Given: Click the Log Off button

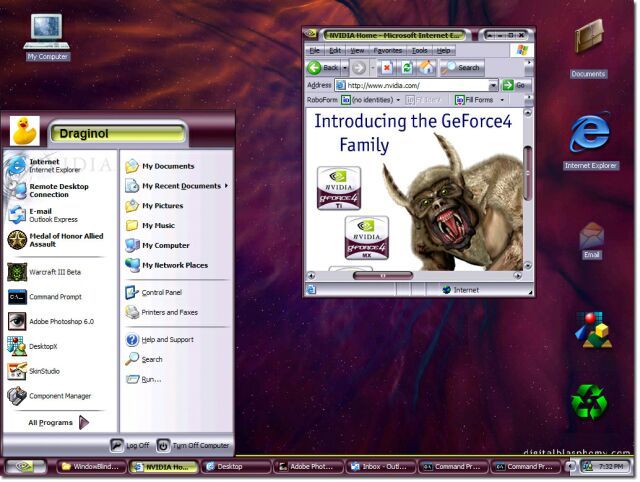Looking at the screenshot, I should 130,445.
